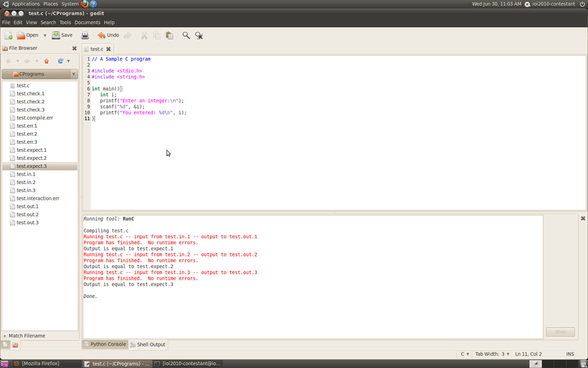Open the Edit menu
The width and height of the screenshot is (588, 368).
click(18, 23)
